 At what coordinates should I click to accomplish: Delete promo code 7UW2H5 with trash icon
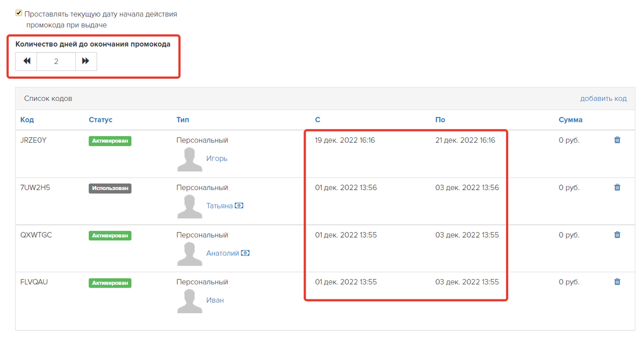click(x=617, y=187)
